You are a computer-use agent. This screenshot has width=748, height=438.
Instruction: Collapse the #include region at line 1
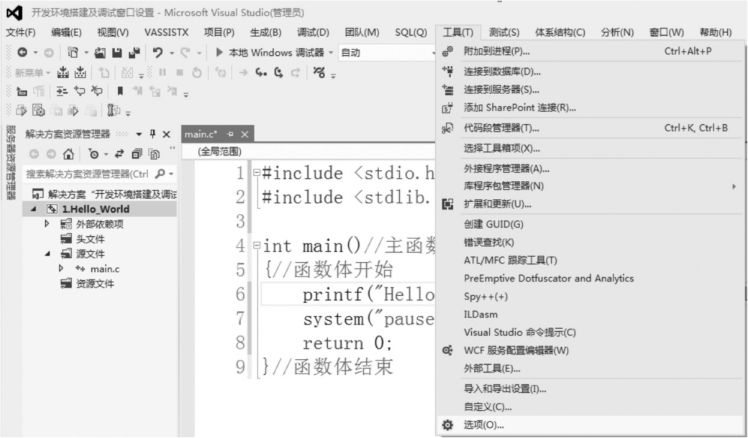256,173
